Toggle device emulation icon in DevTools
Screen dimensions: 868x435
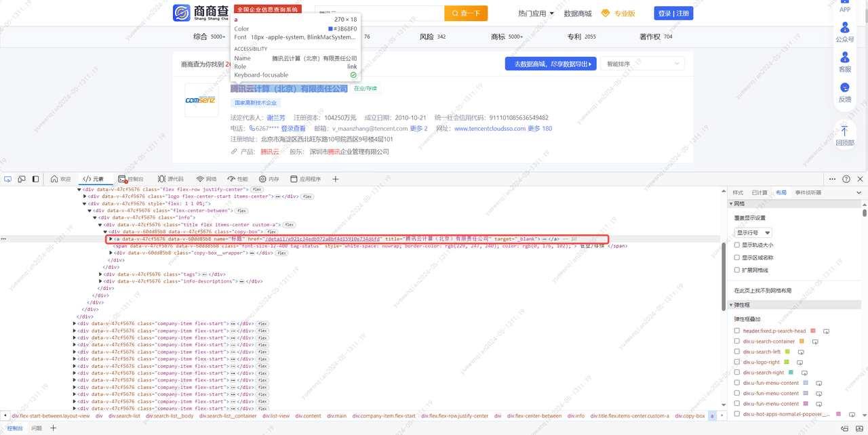22,179
